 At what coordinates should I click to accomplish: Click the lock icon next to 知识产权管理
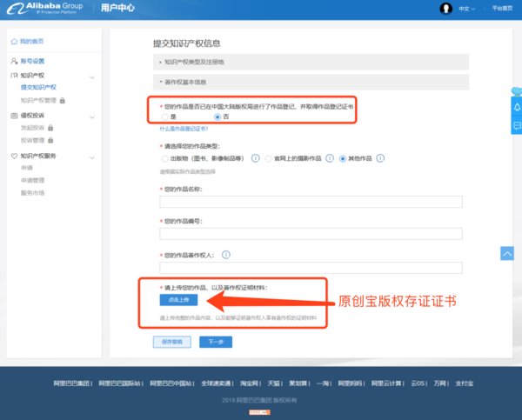[63, 100]
